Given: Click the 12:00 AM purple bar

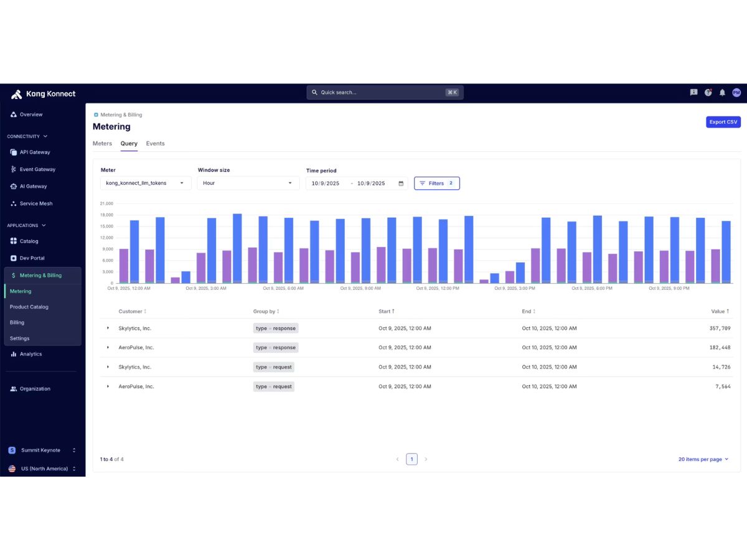Looking at the screenshot, I should point(124,266).
